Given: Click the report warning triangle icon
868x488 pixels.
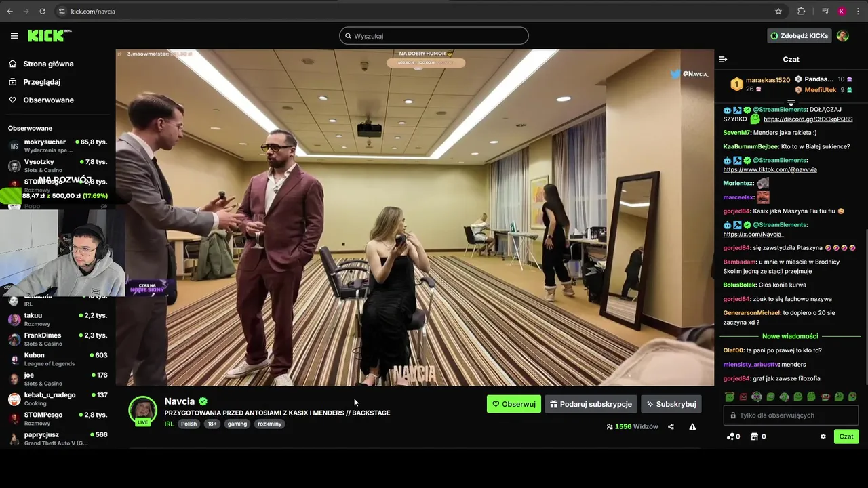Looking at the screenshot, I should tap(692, 426).
